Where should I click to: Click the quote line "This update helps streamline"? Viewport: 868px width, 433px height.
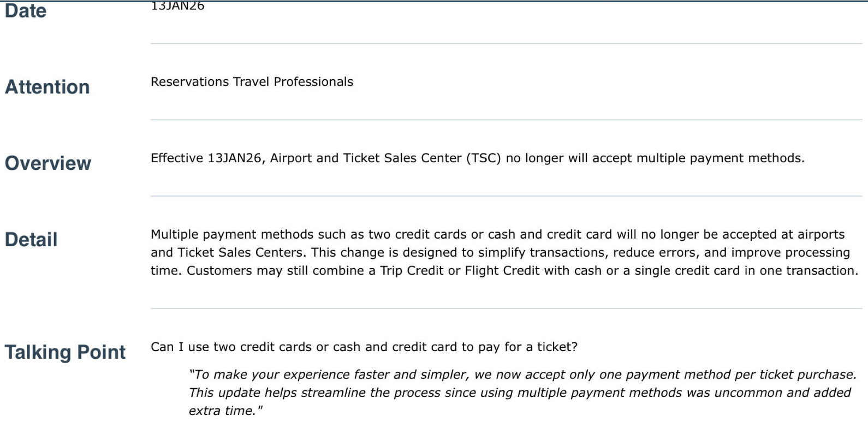[x=520, y=393]
